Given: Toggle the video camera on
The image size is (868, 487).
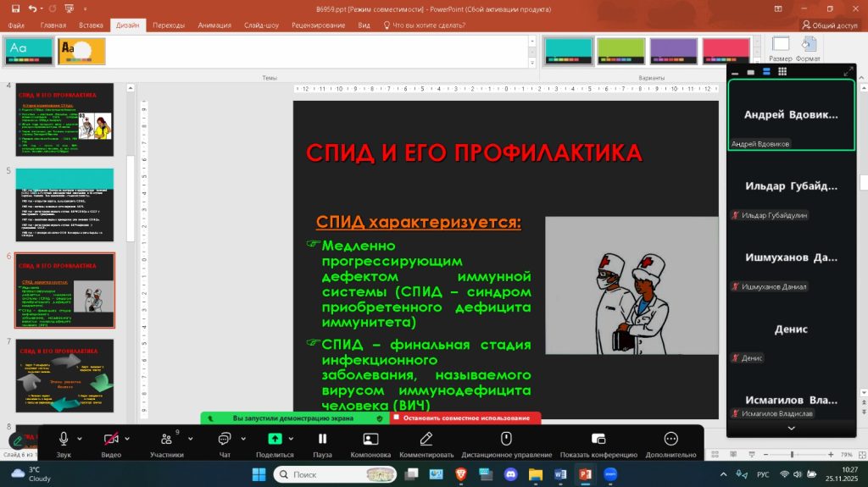Looking at the screenshot, I should pyautogui.click(x=111, y=439).
